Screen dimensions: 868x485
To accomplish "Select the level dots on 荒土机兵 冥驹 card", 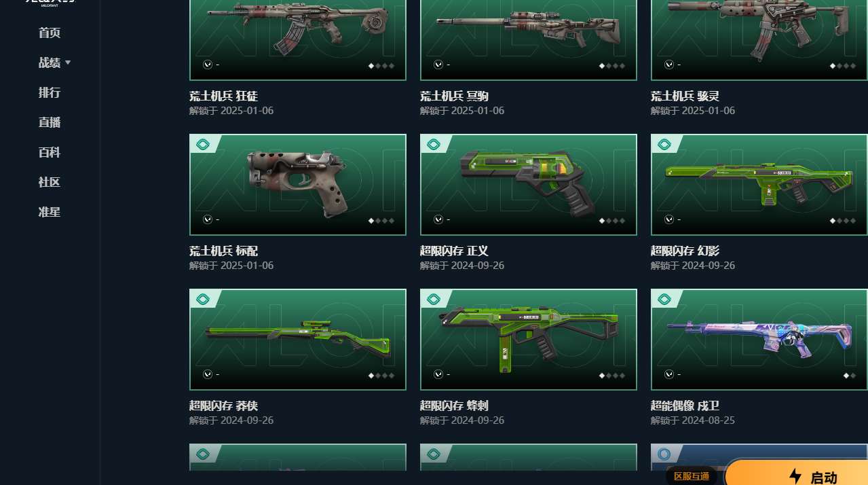I will click(612, 66).
